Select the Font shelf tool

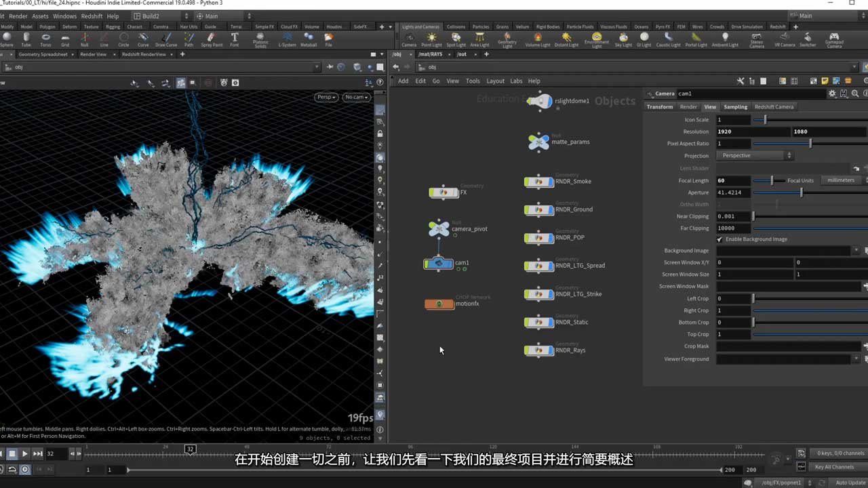(235, 39)
